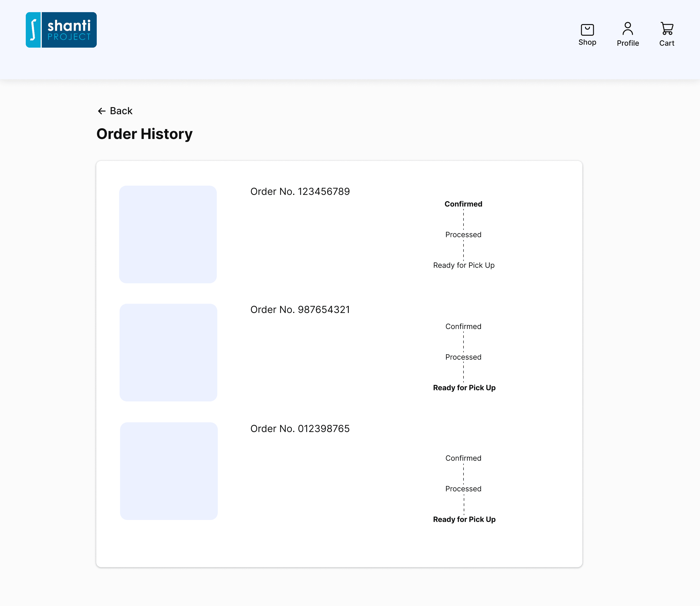Select thumbnail of order 987654321

168,352
